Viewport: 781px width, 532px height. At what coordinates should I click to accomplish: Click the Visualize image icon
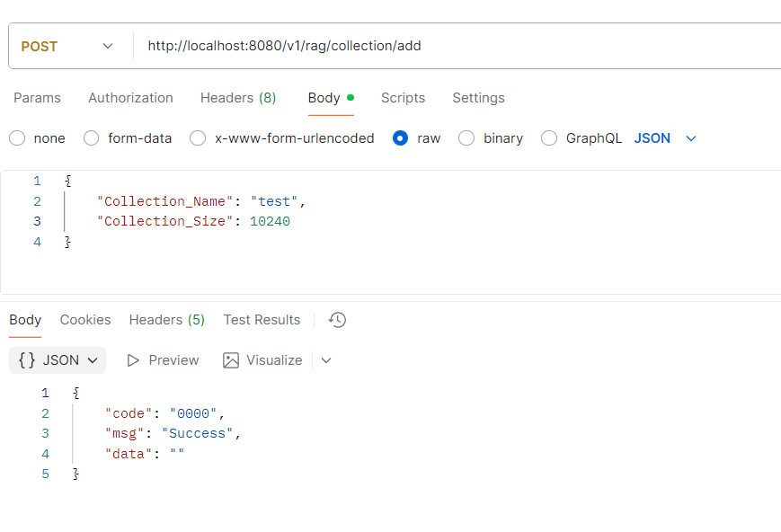click(x=231, y=360)
